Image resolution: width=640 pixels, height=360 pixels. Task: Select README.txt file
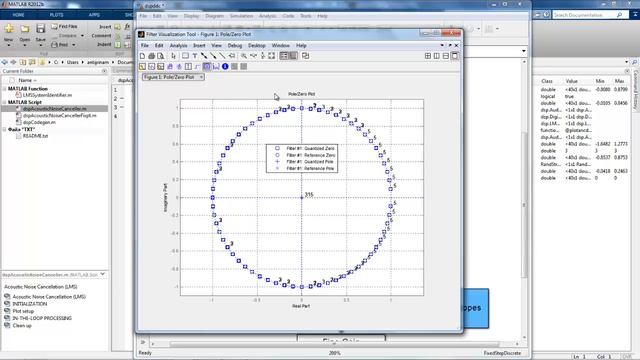(x=35, y=136)
